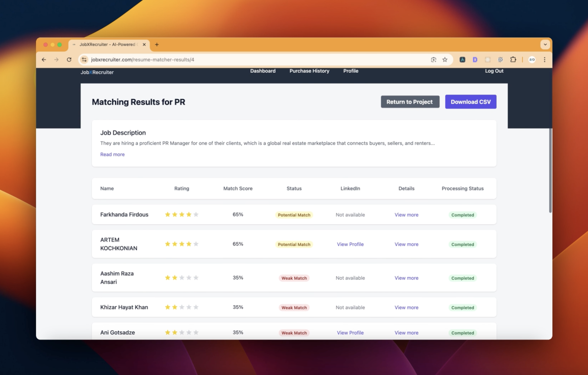Expand job description with Read more

tap(112, 155)
